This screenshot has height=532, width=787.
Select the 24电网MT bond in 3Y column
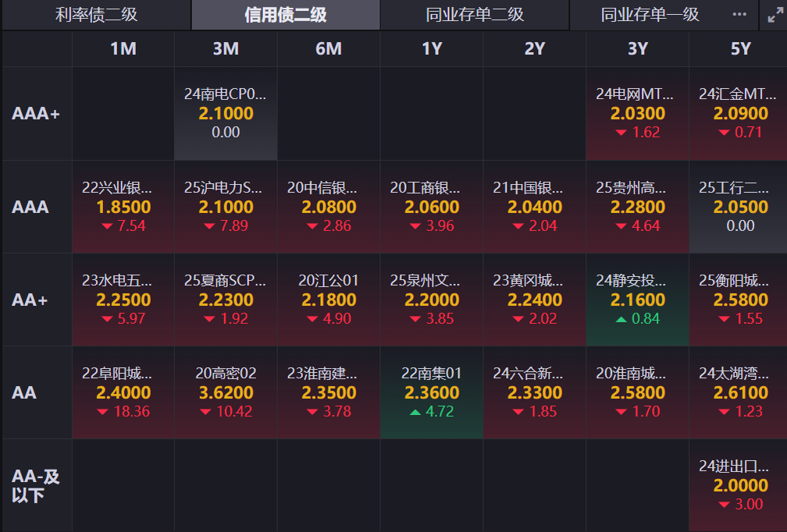pyautogui.click(x=637, y=114)
